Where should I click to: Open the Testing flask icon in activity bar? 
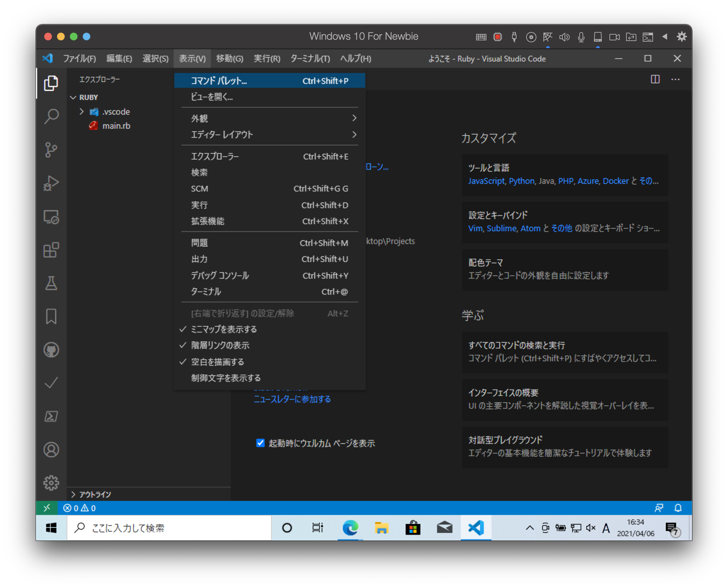[51, 283]
